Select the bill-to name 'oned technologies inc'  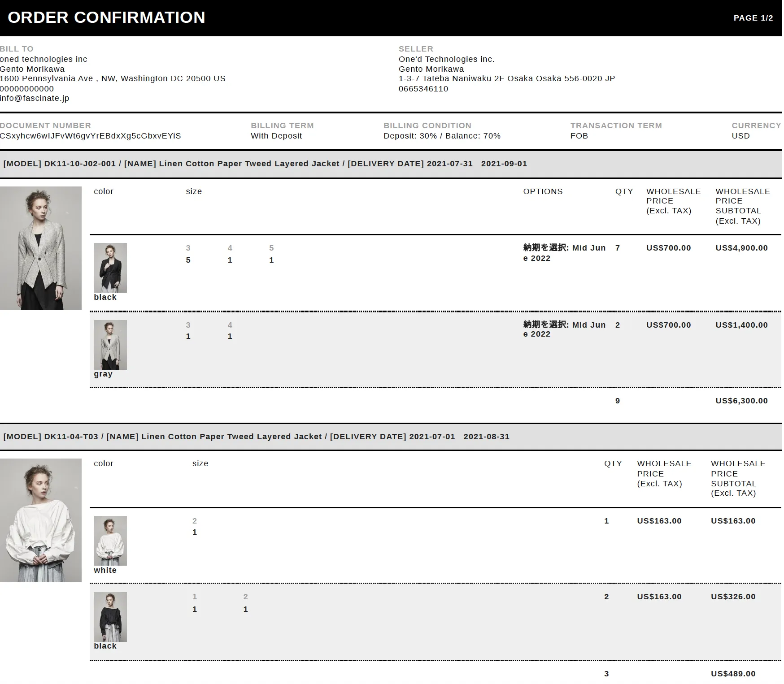(44, 59)
